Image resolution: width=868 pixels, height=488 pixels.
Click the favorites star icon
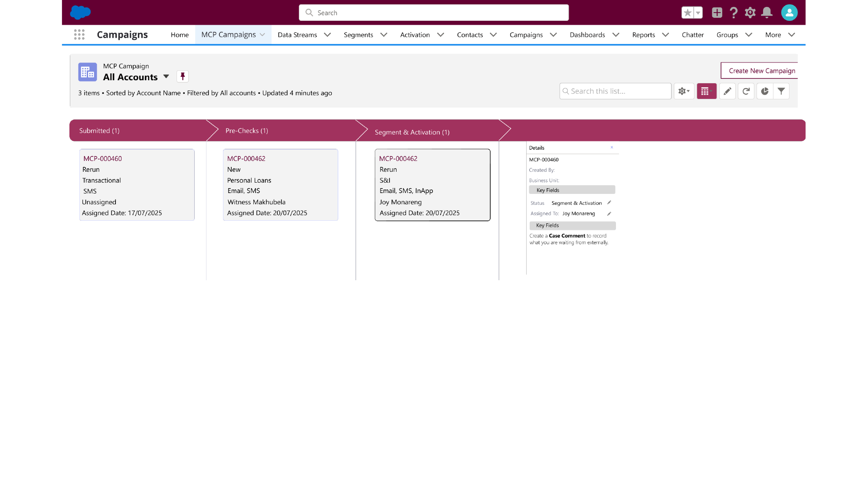point(688,13)
